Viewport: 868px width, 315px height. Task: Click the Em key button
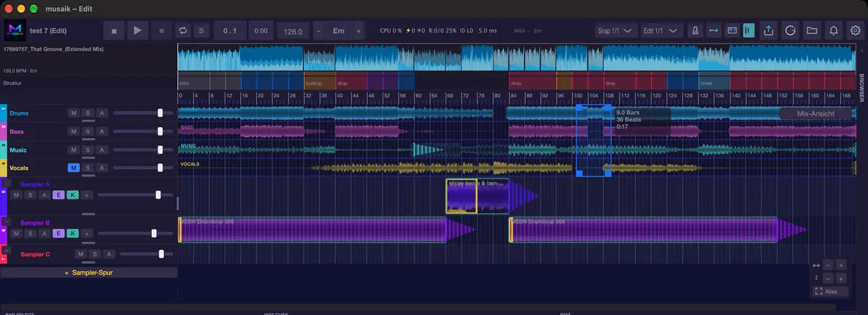(339, 31)
